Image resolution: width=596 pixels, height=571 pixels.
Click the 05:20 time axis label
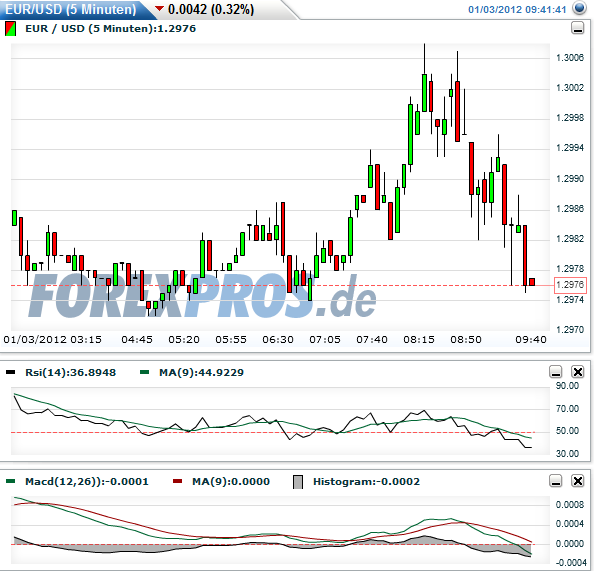184,339
